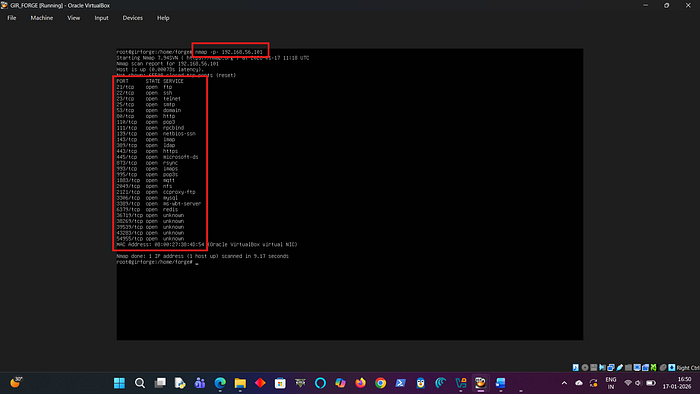The image size is (700, 394).
Task: Click the display monitor status bar indicator
Action: [637, 367]
